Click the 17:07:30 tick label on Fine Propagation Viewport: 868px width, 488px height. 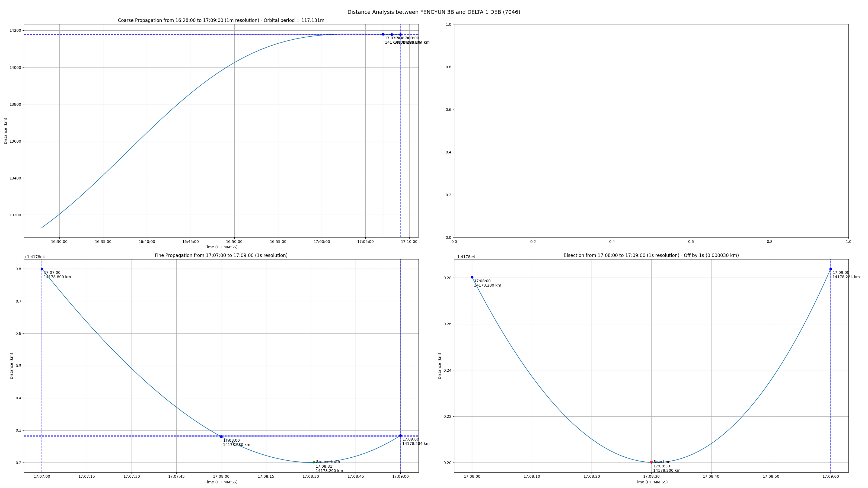[131, 476]
